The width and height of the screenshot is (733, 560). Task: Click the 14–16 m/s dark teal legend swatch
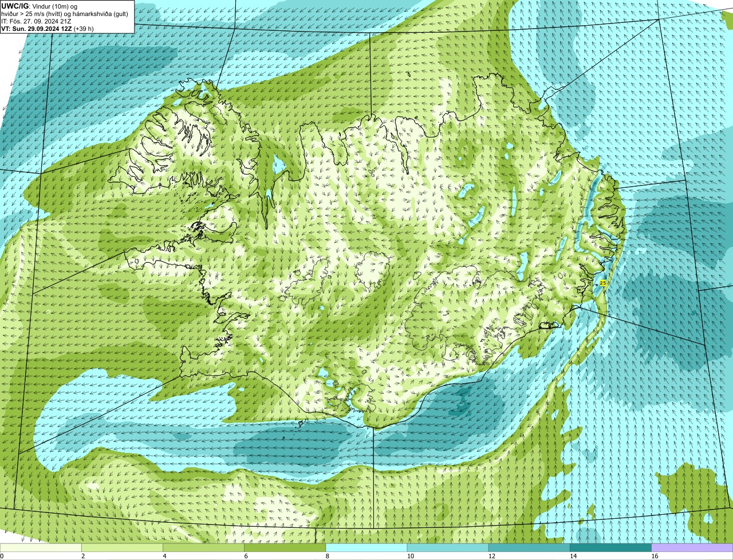[611, 547]
